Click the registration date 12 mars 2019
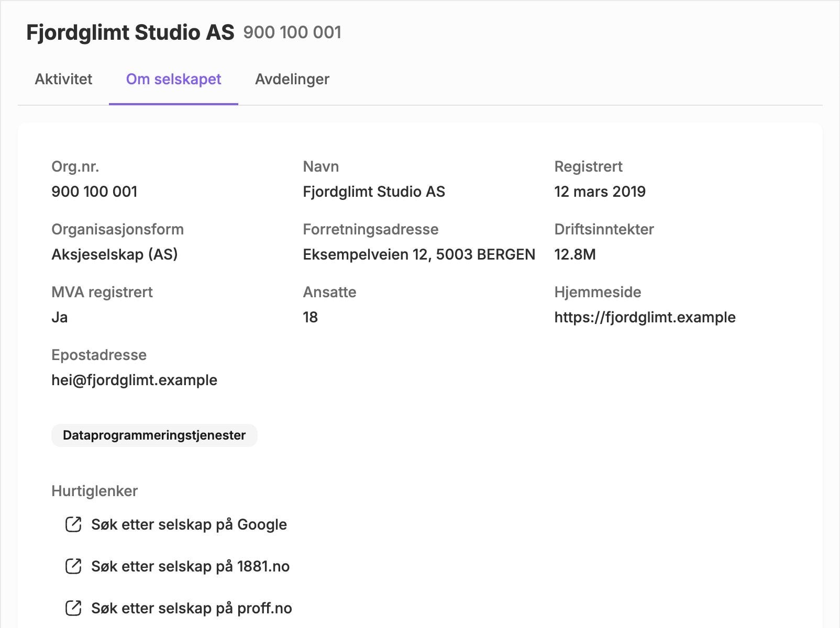Viewport: 840px width, 628px height. pos(600,192)
